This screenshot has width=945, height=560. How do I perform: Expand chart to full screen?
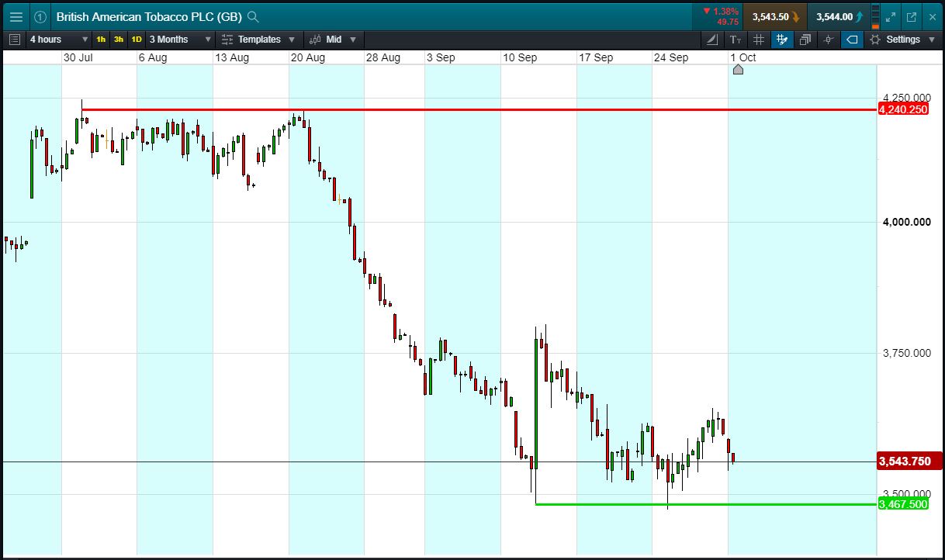[x=891, y=16]
